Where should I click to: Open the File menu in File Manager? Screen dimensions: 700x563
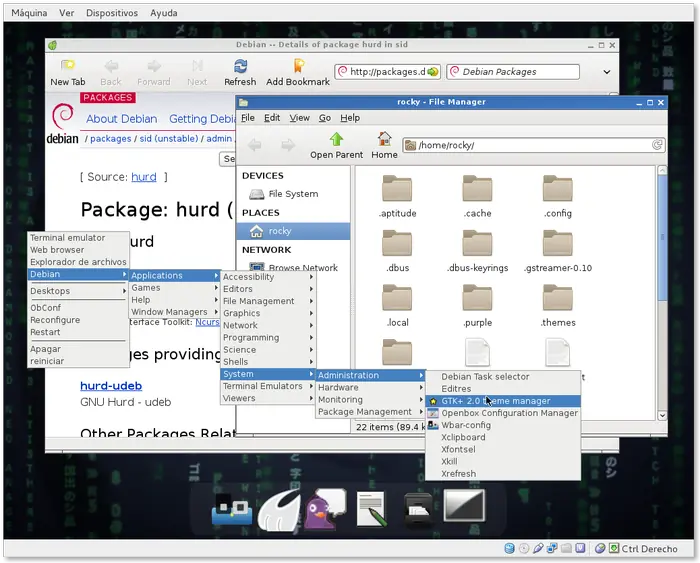point(248,118)
